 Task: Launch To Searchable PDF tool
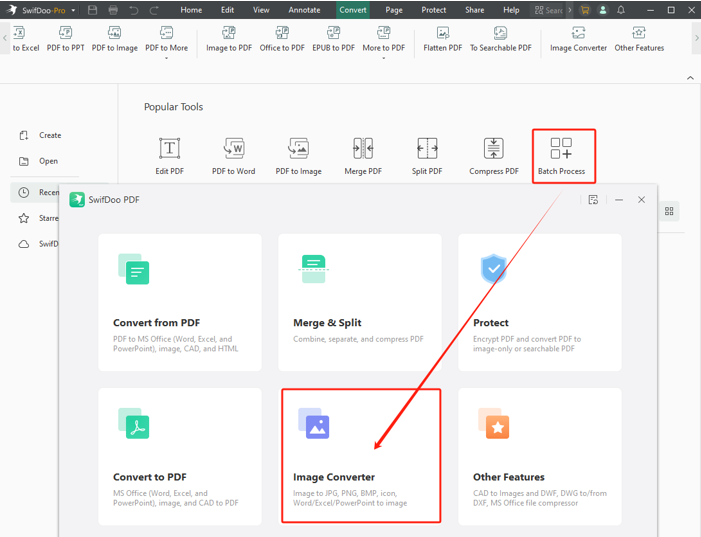(x=500, y=39)
